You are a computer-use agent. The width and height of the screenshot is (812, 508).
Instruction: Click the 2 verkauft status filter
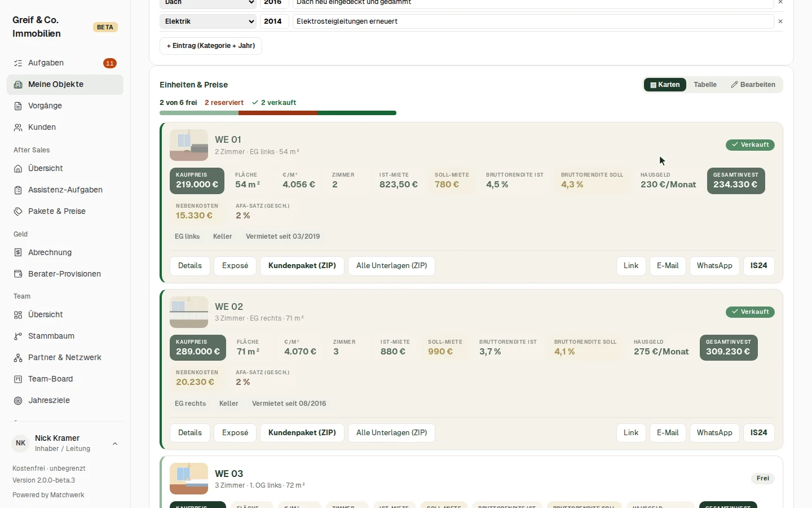pos(274,103)
